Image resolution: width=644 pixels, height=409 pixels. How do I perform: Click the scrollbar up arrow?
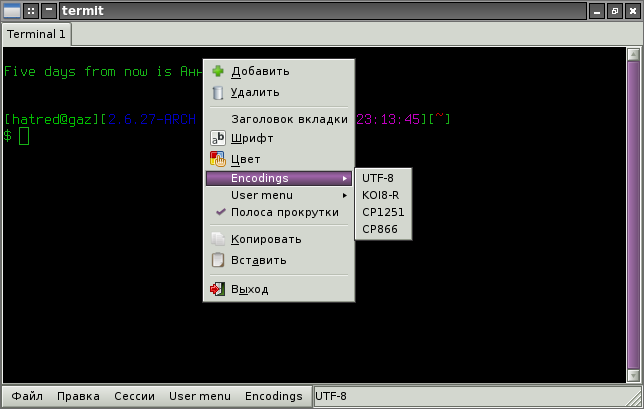point(633,54)
